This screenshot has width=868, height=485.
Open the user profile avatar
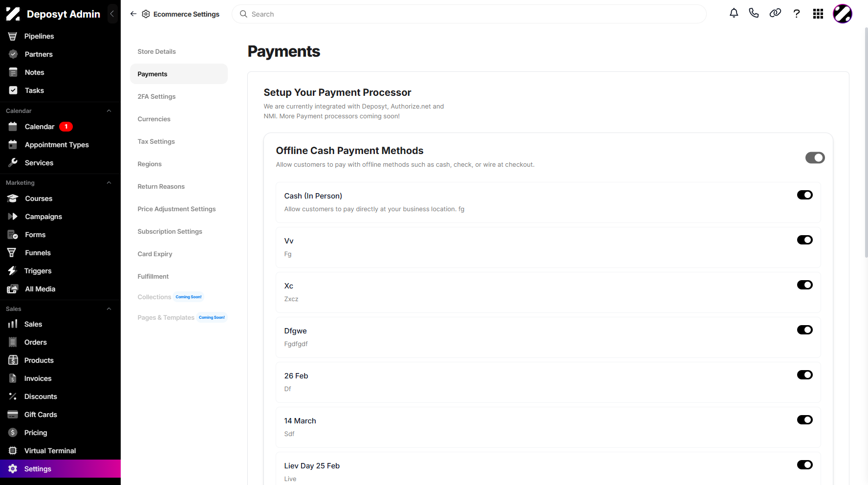click(843, 14)
